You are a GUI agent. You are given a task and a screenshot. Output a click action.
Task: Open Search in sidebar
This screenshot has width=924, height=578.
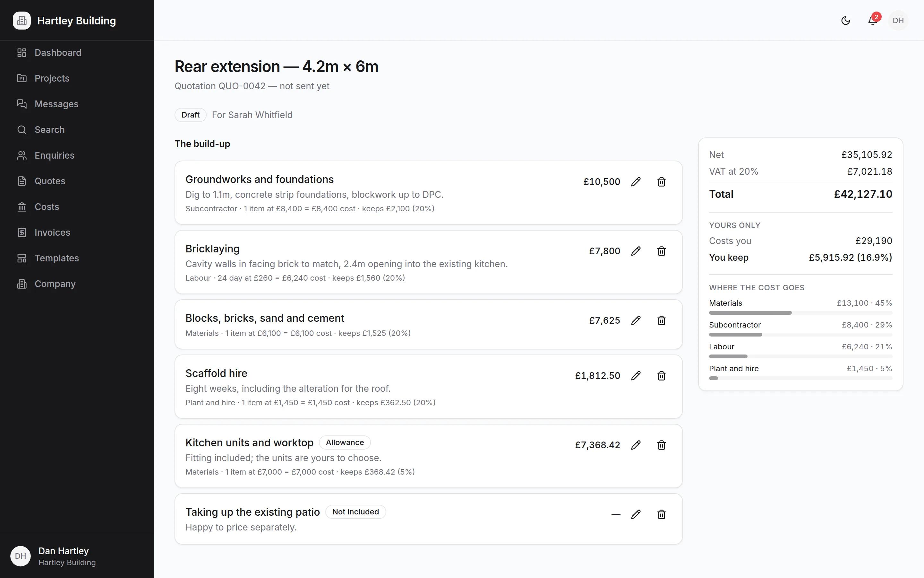(x=77, y=130)
